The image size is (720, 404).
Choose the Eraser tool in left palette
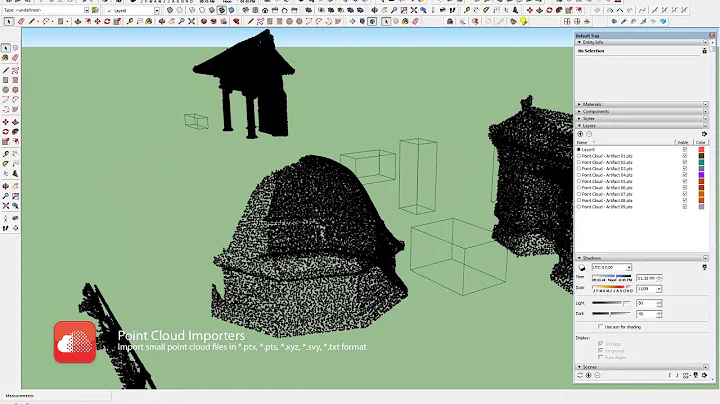(x=15, y=58)
